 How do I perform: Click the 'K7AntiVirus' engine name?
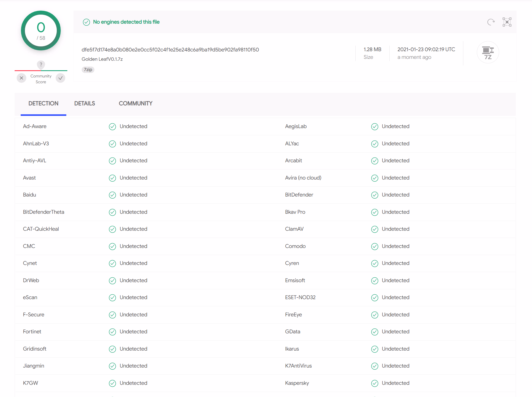click(298, 366)
